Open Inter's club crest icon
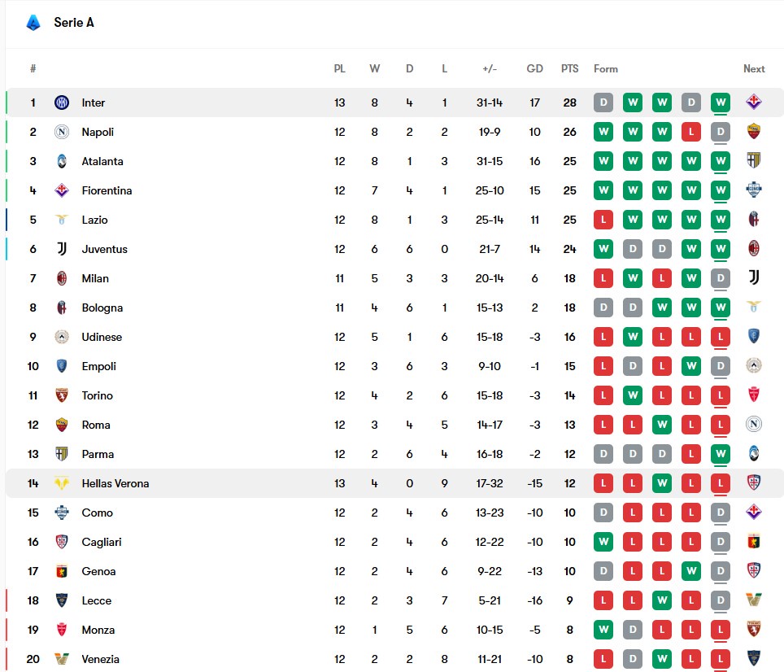This screenshot has width=784, height=672. point(62,103)
